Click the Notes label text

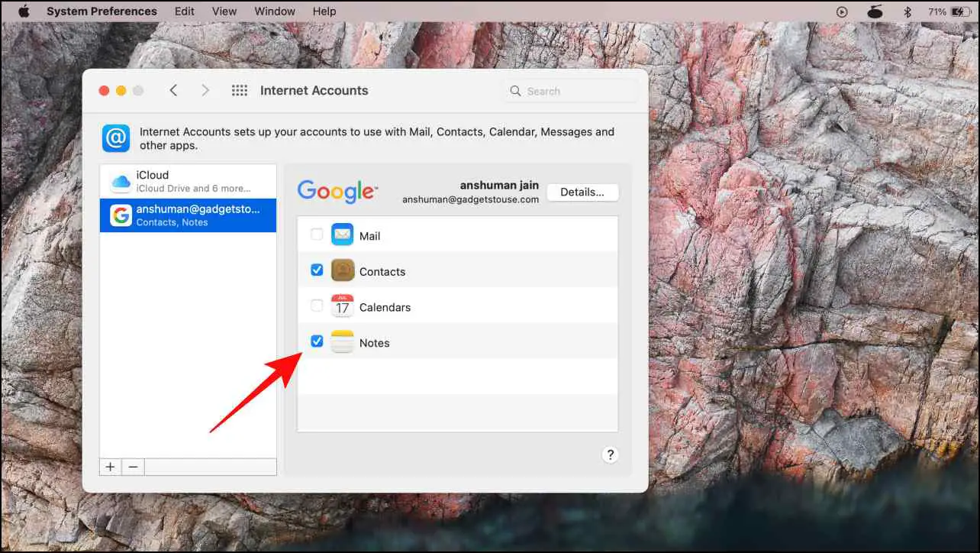click(375, 343)
